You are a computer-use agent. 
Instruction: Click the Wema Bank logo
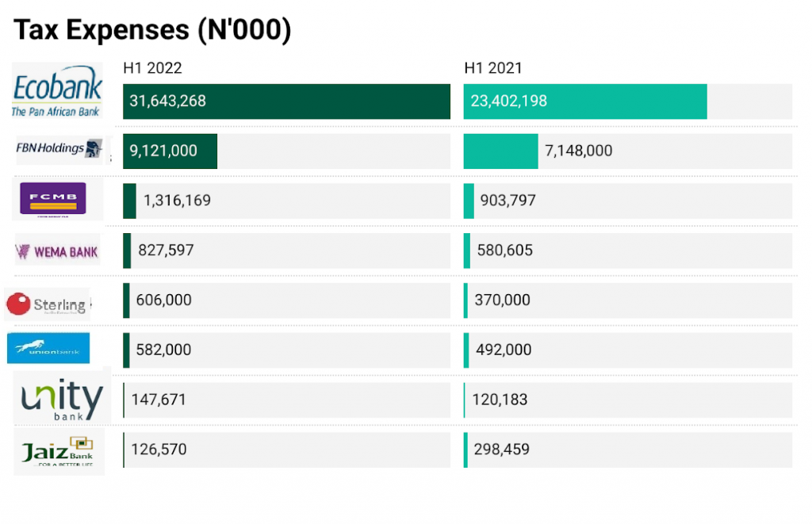pos(57,252)
